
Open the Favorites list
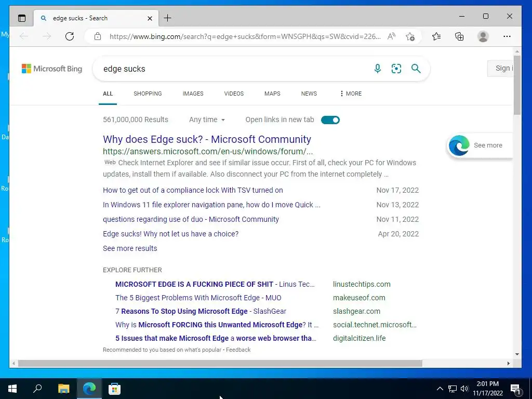click(x=436, y=36)
